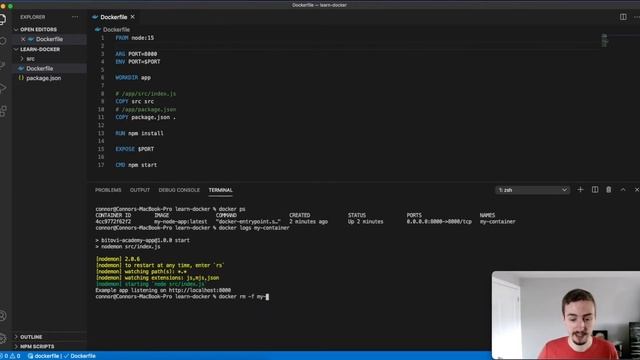This screenshot has width=640, height=360.
Task: Open the terminal shell selector dropdown
Action: [532, 190]
